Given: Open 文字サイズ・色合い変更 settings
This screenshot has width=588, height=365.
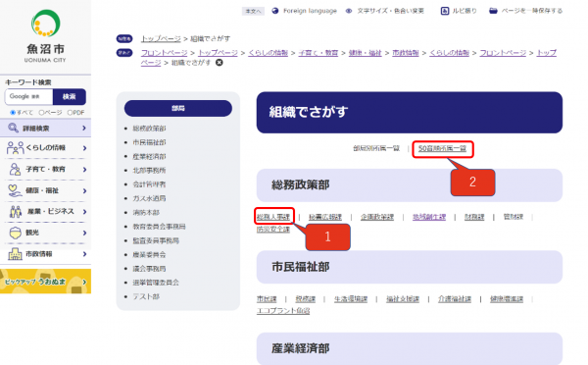Looking at the screenshot, I should (x=385, y=11).
